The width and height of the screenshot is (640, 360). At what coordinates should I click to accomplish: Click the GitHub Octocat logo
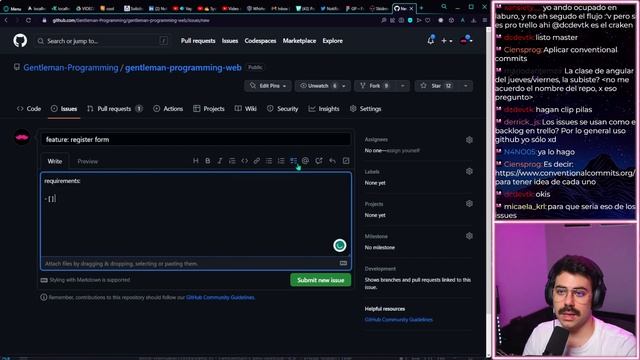[x=20, y=40]
